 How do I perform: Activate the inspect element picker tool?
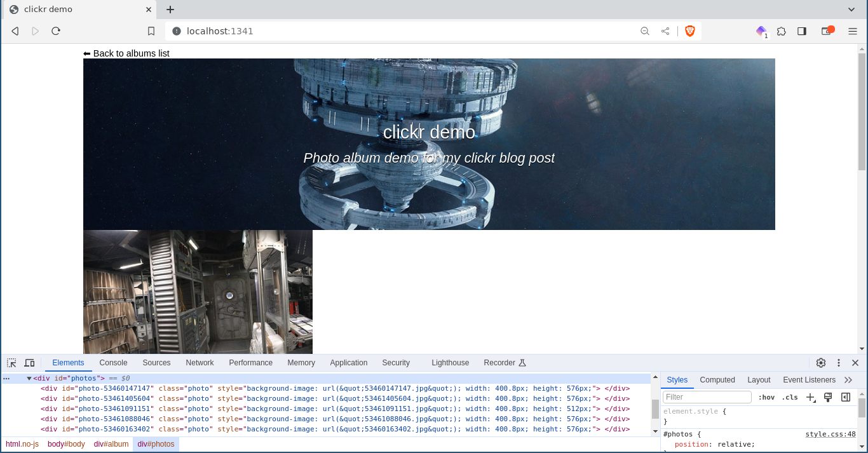(x=11, y=363)
